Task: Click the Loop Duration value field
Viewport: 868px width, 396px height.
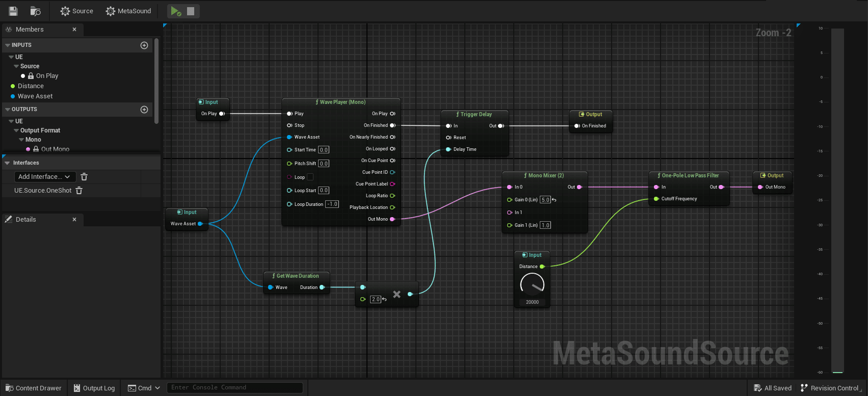Action: click(332, 204)
